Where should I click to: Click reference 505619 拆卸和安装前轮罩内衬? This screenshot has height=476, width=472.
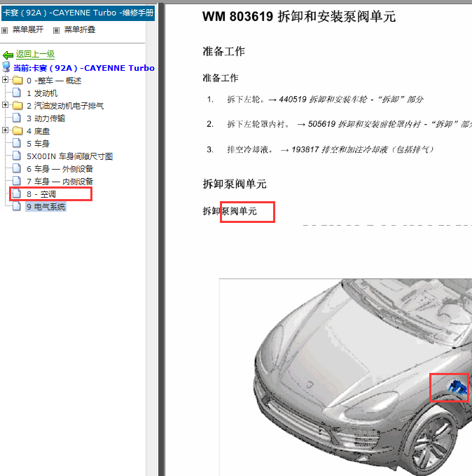389,124
